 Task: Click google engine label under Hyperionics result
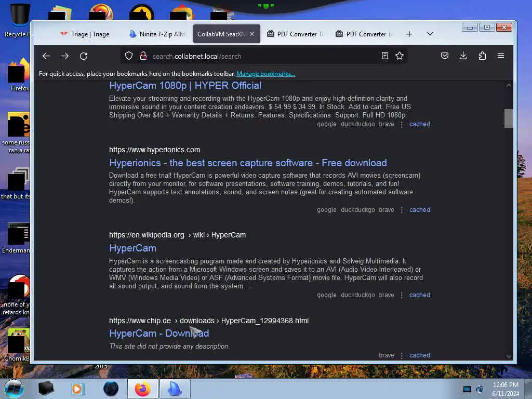pyautogui.click(x=327, y=210)
